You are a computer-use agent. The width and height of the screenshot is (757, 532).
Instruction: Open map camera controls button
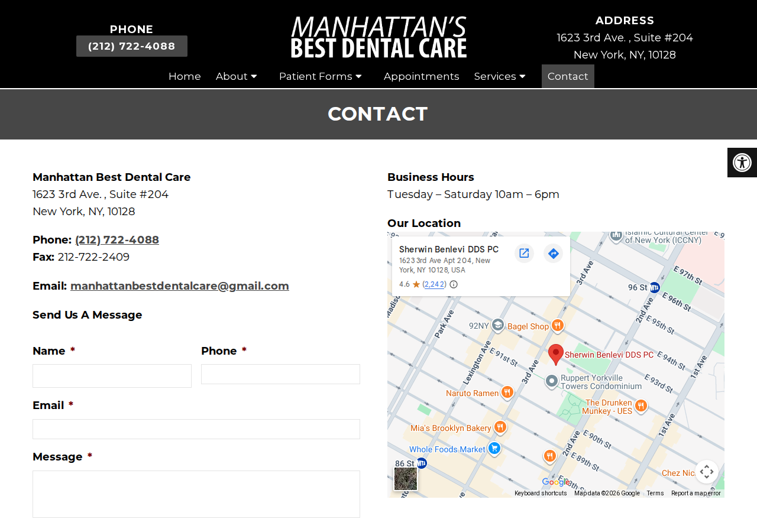coord(707,472)
